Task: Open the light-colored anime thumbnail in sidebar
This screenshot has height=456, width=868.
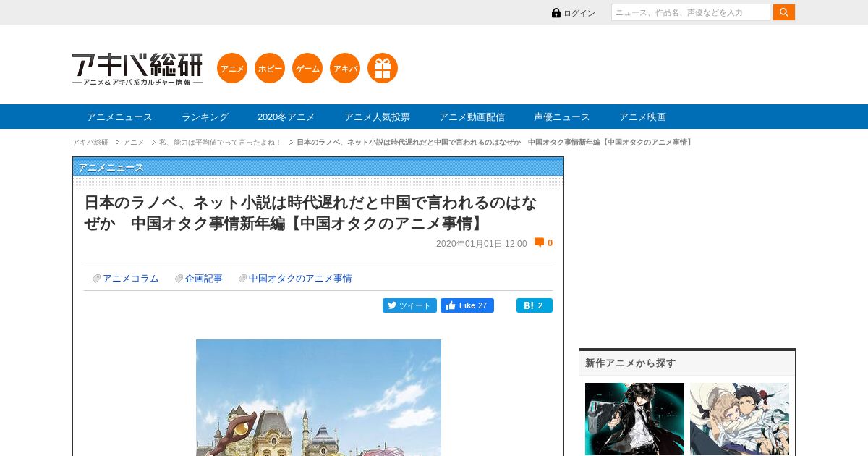Action: (x=739, y=419)
